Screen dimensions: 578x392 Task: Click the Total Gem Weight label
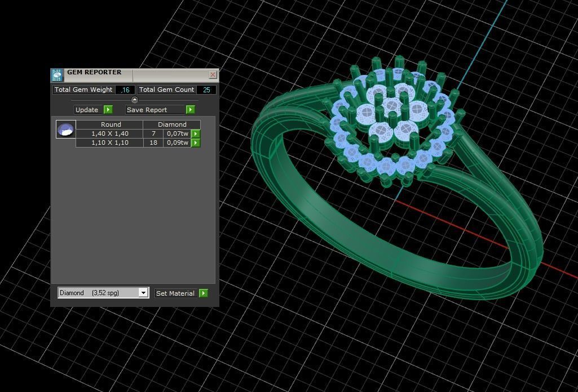83,90
